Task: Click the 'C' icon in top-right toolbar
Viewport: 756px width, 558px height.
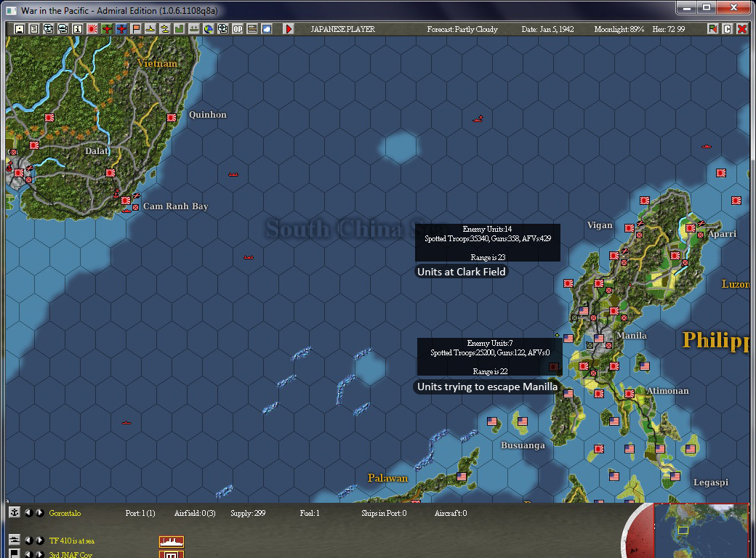Action: point(727,29)
